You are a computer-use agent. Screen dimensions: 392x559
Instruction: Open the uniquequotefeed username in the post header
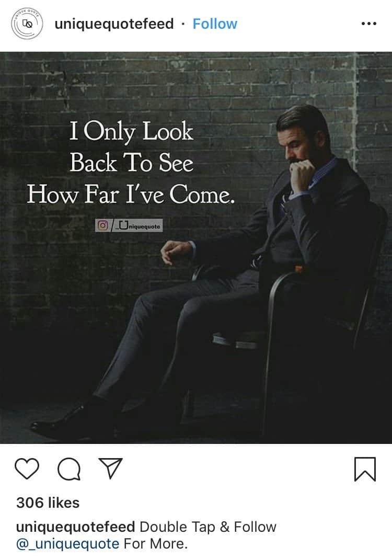[x=114, y=24]
